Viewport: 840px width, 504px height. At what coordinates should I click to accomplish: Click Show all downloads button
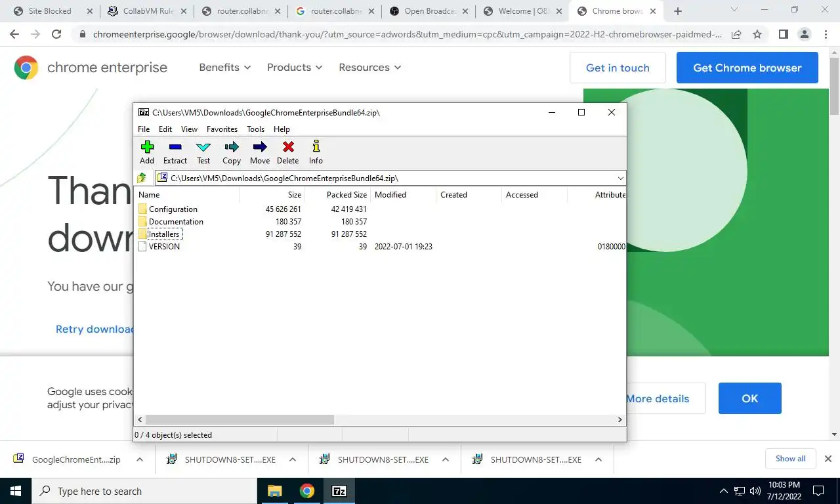[790, 459]
